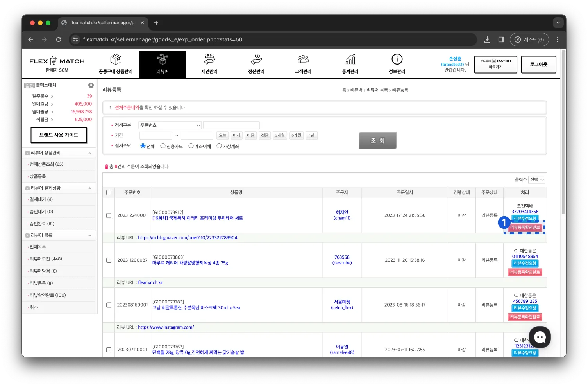Open the chat support bubble icon
Screen dimensions: 588x386
coord(540,337)
